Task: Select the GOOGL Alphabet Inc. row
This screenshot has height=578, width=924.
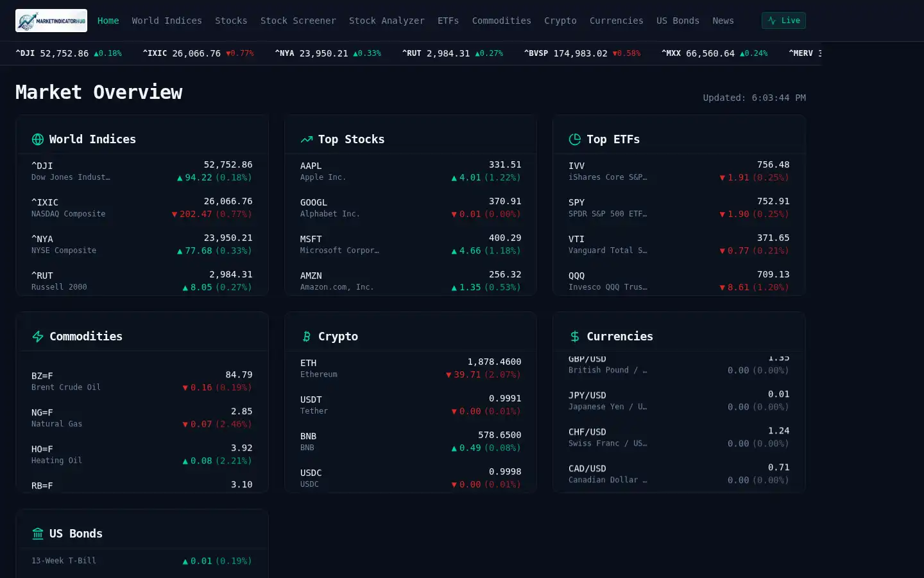Action: point(411,208)
